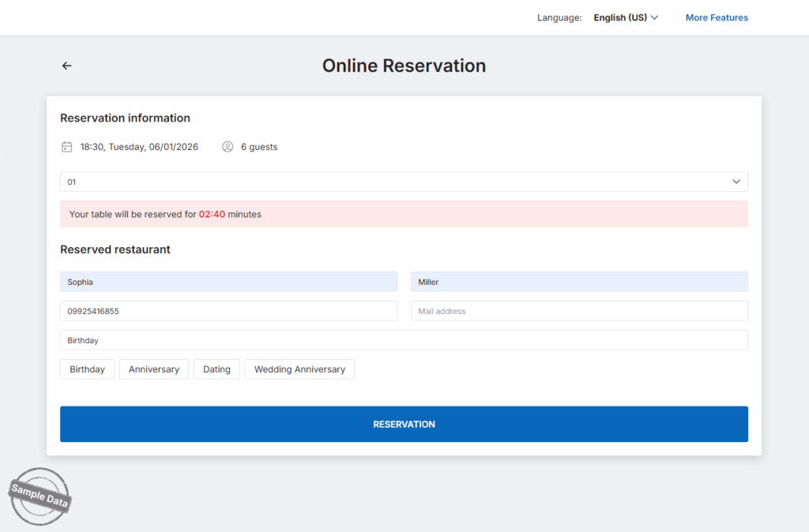Click the Sample Data stamp badge
The height and width of the screenshot is (532, 809).
point(40,496)
